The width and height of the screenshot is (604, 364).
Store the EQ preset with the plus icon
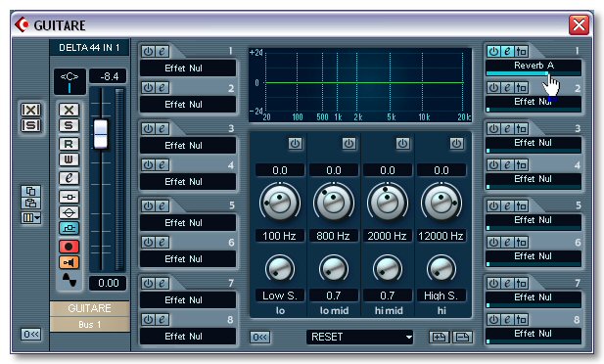(x=440, y=337)
